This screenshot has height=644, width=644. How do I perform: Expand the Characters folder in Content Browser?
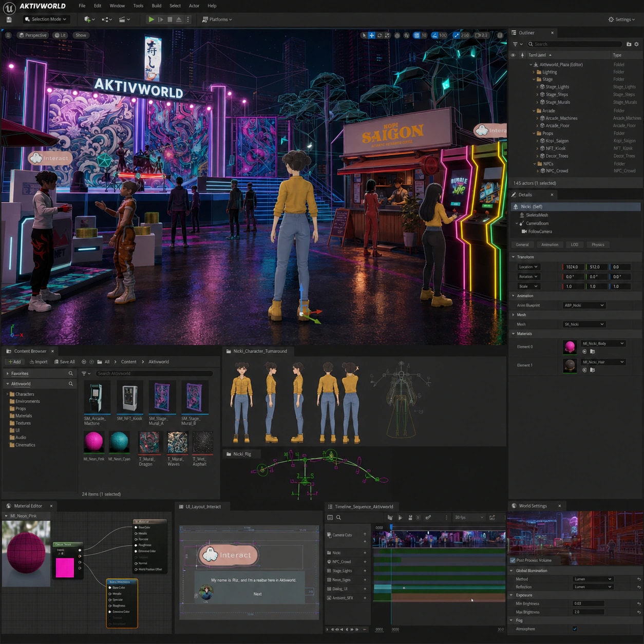pos(7,394)
